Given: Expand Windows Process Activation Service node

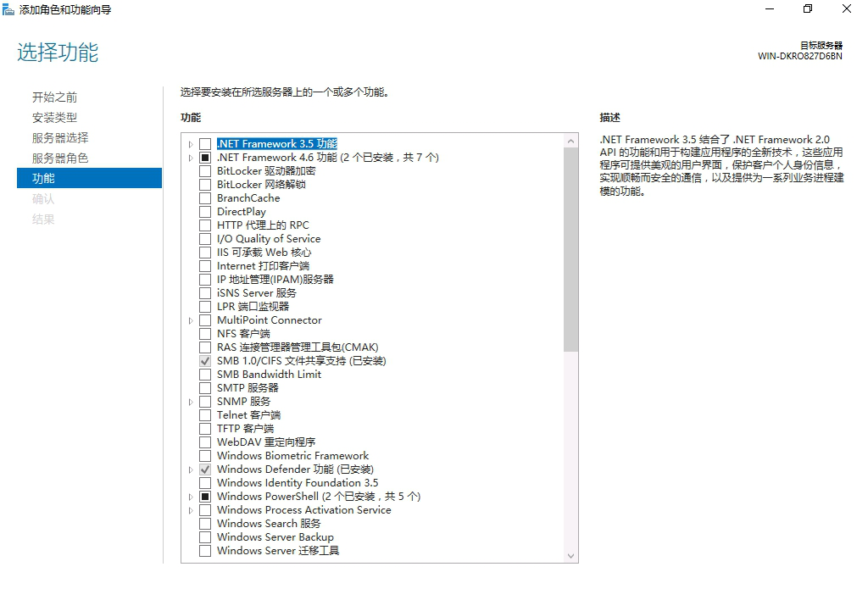Looking at the screenshot, I should [191, 511].
